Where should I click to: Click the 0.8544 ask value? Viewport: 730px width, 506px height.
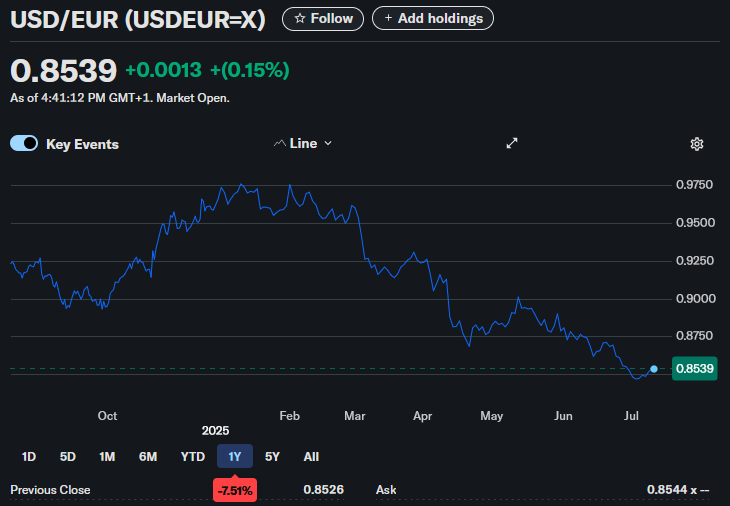pyautogui.click(x=678, y=490)
